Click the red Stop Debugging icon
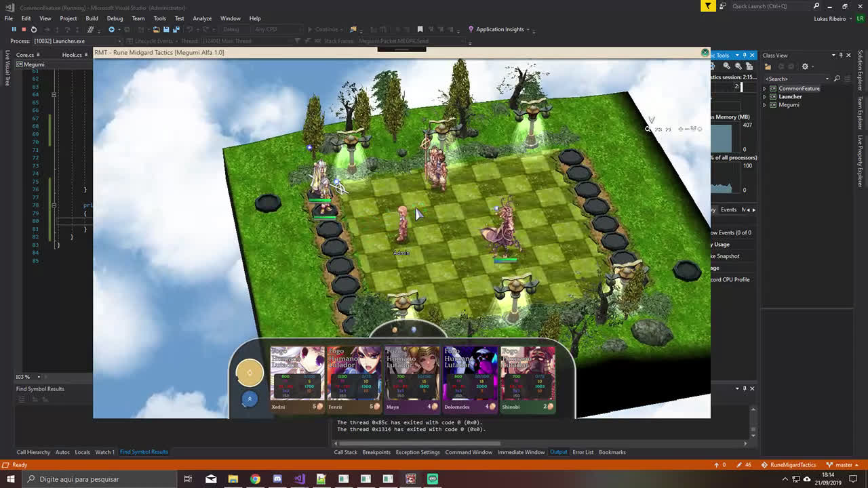Viewport: 868px width, 488px height. pyautogui.click(x=23, y=29)
